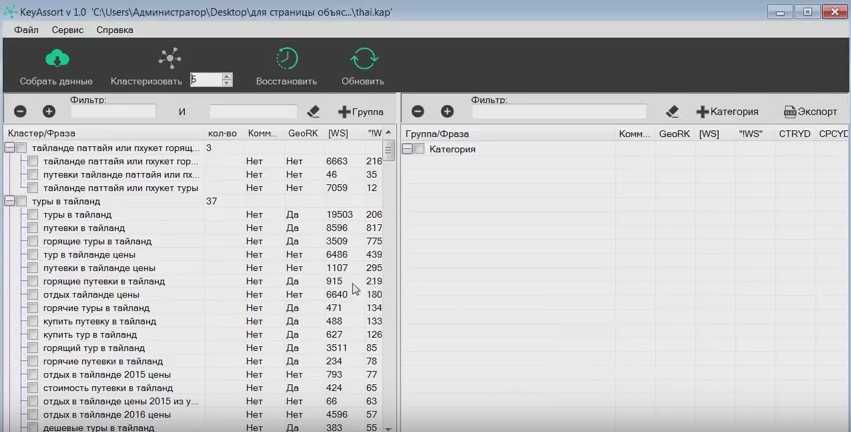Click the Собрать данные cloud download icon
The width and height of the screenshot is (851, 432).
point(57,59)
